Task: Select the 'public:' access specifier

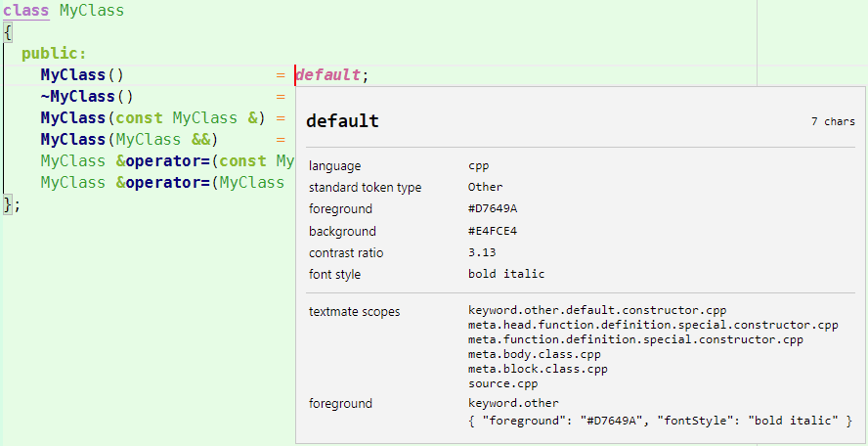Action: [55, 54]
